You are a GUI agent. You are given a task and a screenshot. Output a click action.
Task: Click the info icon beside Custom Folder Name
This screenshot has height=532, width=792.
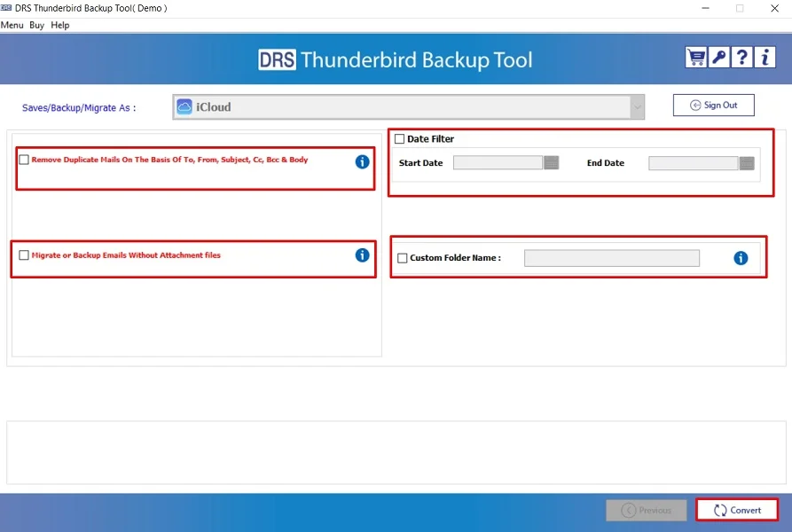741,257
